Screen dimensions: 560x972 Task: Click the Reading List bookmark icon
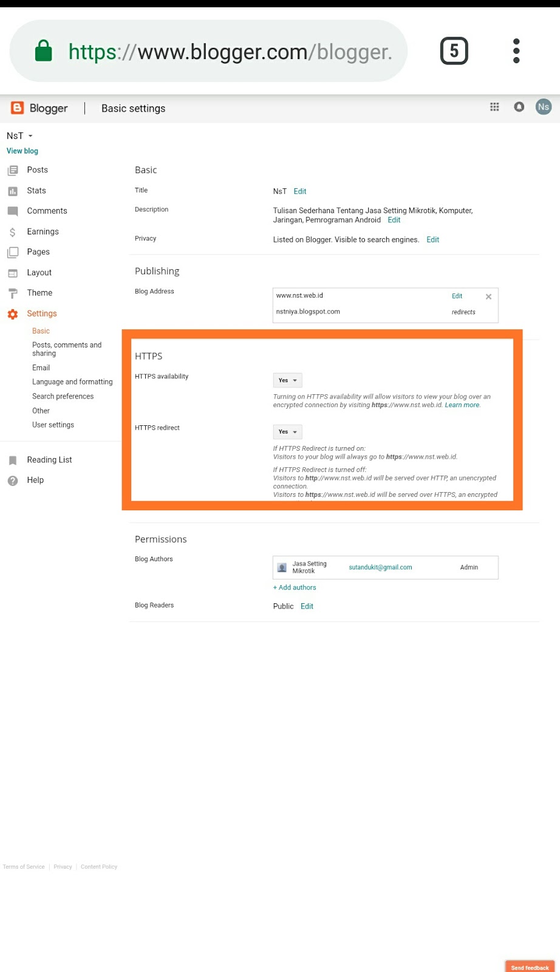point(13,460)
